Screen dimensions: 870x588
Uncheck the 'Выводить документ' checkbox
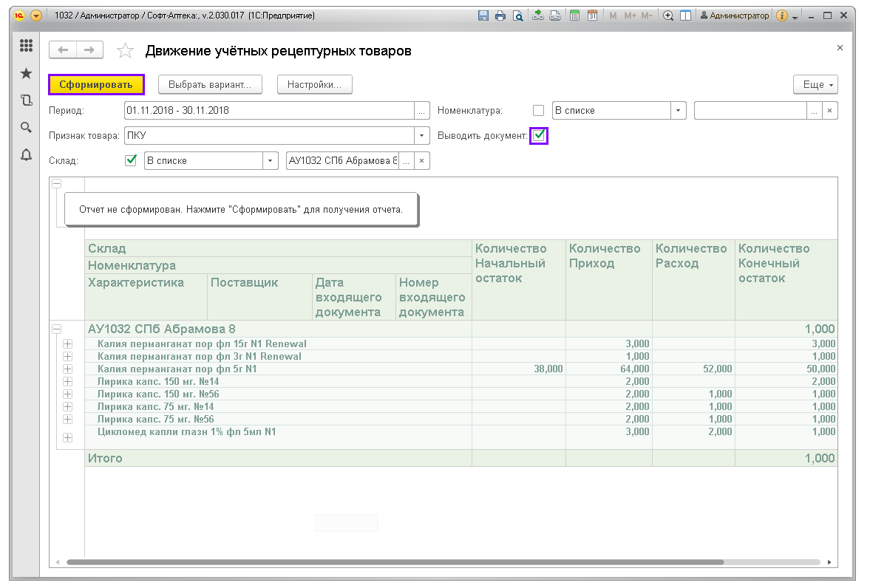[539, 135]
